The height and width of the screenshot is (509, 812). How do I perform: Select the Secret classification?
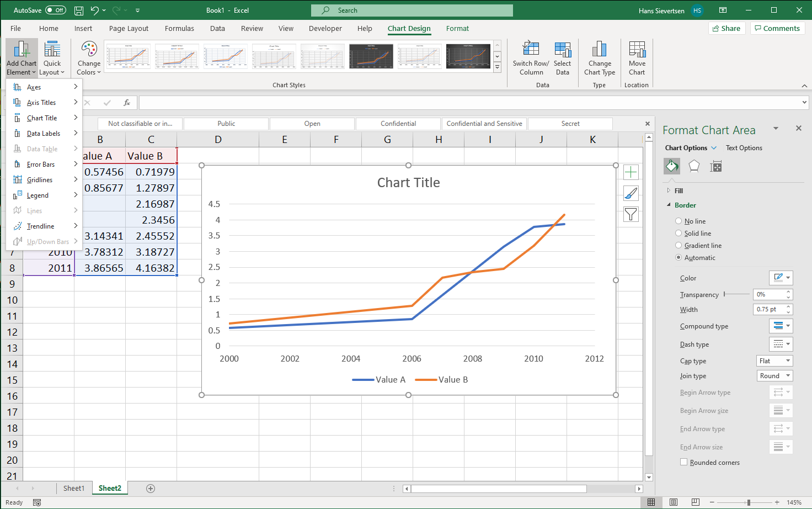tap(570, 124)
